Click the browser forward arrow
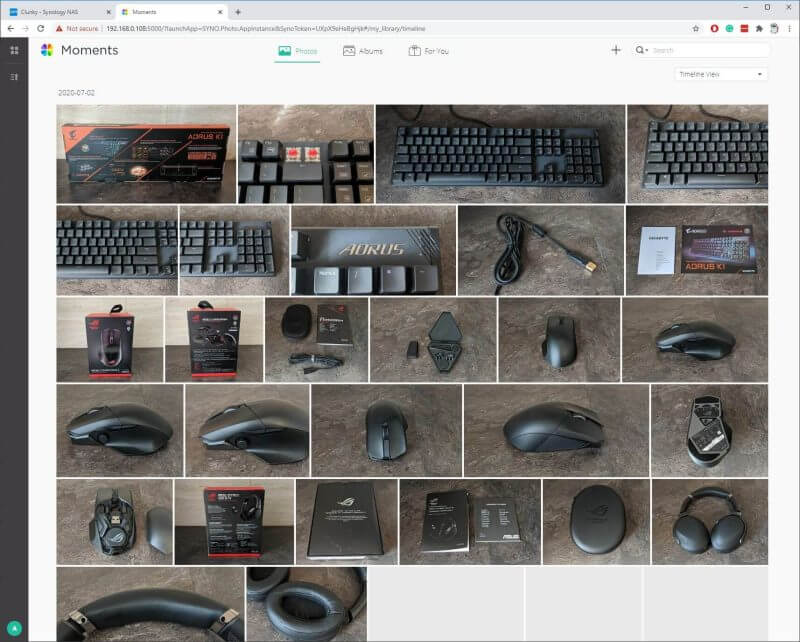The image size is (800, 642). pyautogui.click(x=26, y=29)
